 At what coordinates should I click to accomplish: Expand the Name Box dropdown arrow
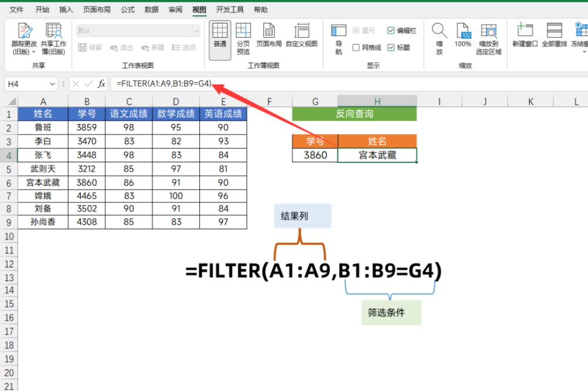click(53, 84)
